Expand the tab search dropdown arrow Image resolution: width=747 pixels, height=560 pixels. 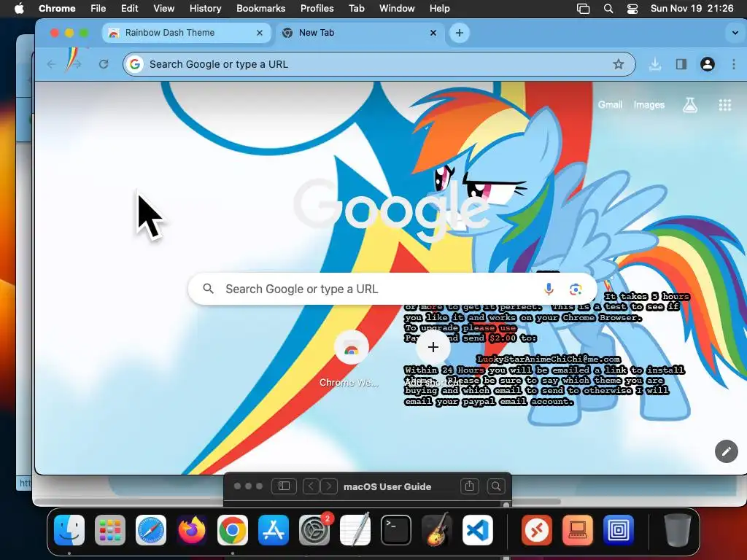tap(735, 33)
